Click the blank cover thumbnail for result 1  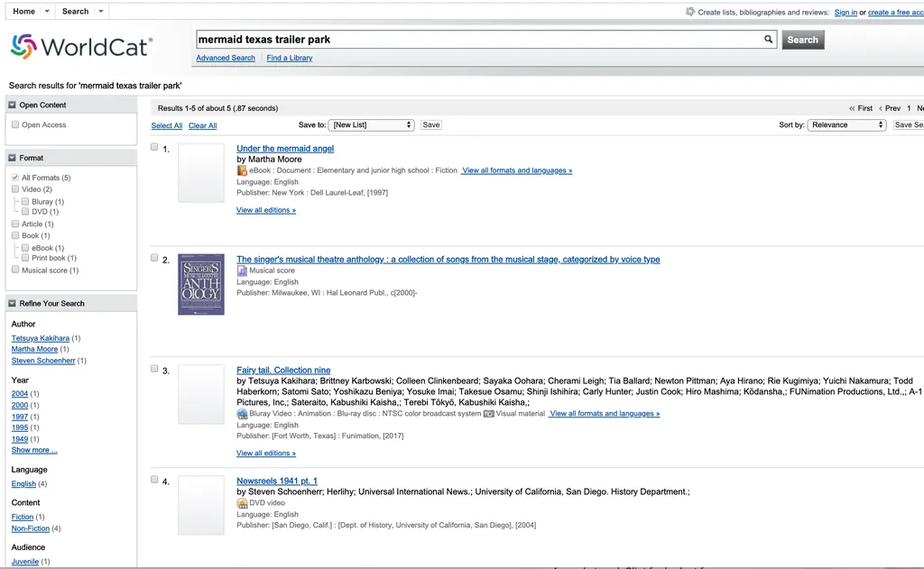tap(201, 172)
